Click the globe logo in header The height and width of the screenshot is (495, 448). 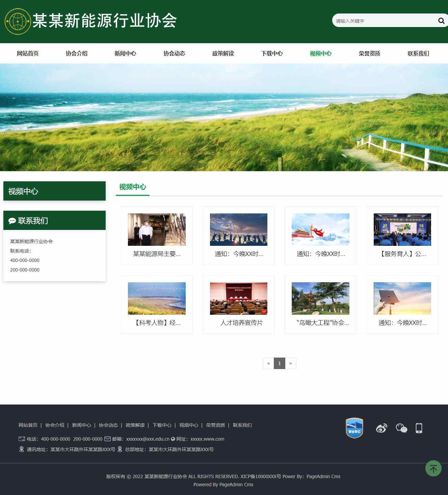tap(18, 21)
